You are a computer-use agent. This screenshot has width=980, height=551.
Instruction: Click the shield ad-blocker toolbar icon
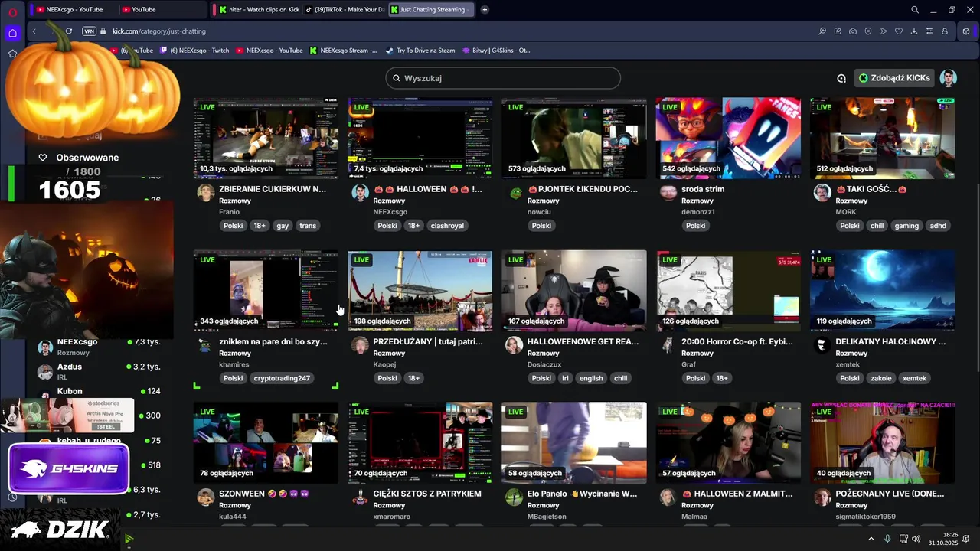click(x=868, y=31)
